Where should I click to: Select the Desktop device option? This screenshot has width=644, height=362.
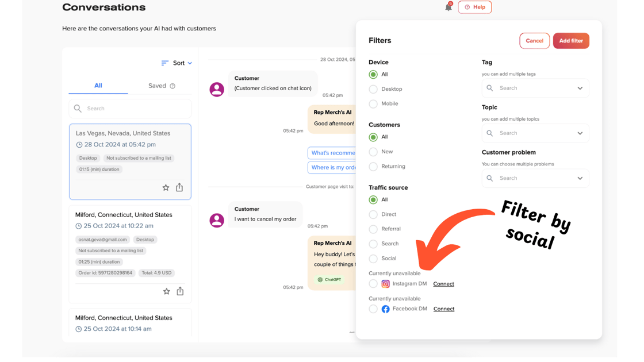pyautogui.click(x=373, y=89)
